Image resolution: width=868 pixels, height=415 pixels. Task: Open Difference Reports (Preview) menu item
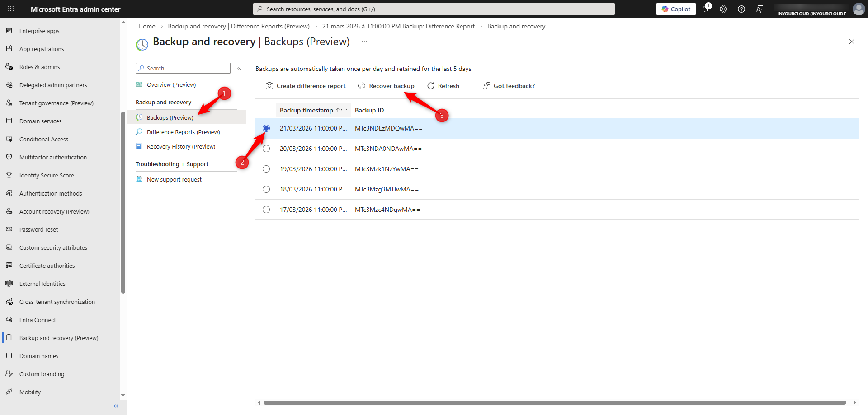[x=183, y=132]
